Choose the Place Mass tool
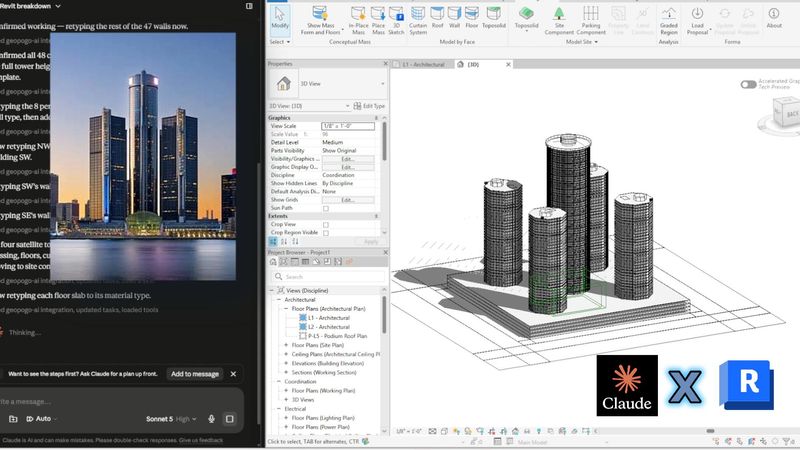 (x=378, y=20)
